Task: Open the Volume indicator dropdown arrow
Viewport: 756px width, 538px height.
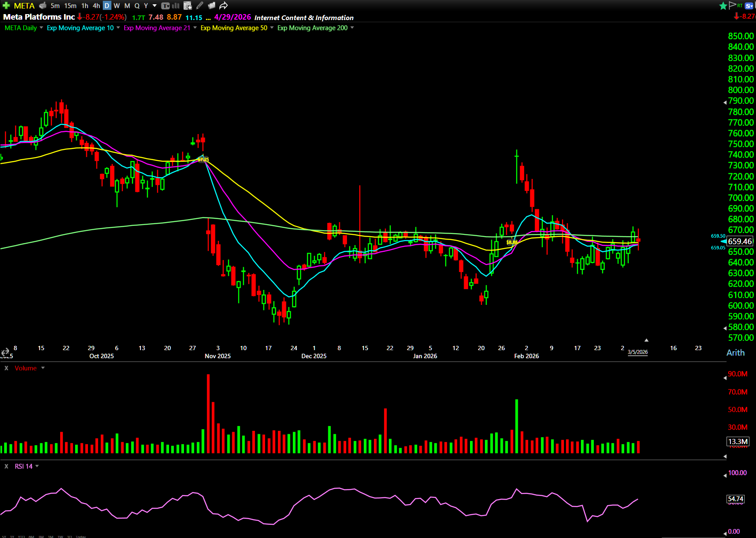Action: tap(43, 368)
